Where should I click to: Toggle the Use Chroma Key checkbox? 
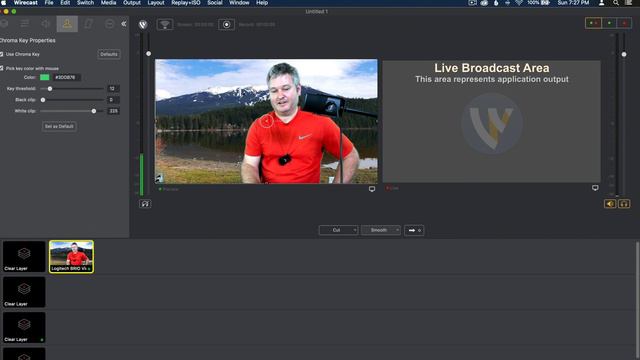(2, 54)
